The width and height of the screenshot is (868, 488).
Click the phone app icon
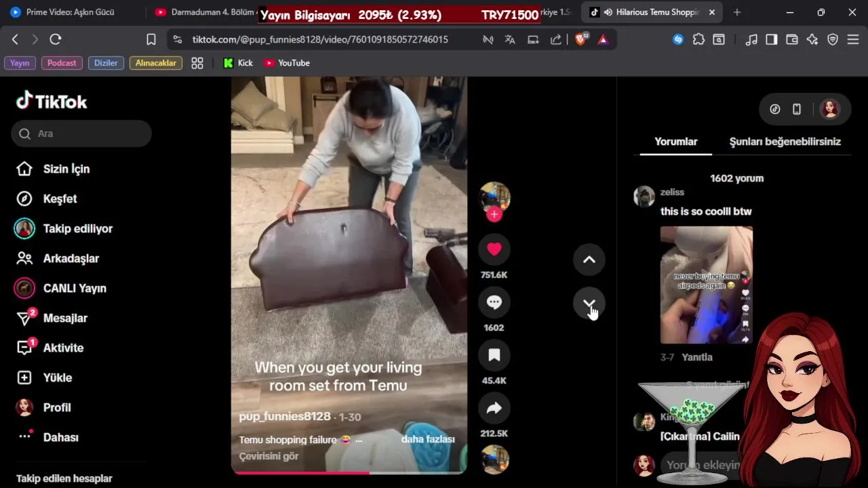click(797, 109)
